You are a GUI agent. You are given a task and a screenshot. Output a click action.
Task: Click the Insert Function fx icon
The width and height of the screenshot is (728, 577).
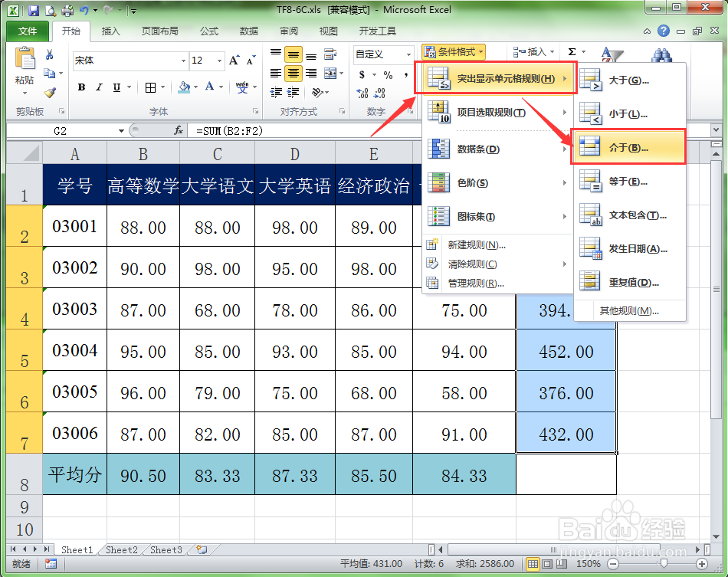[x=179, y=130]
